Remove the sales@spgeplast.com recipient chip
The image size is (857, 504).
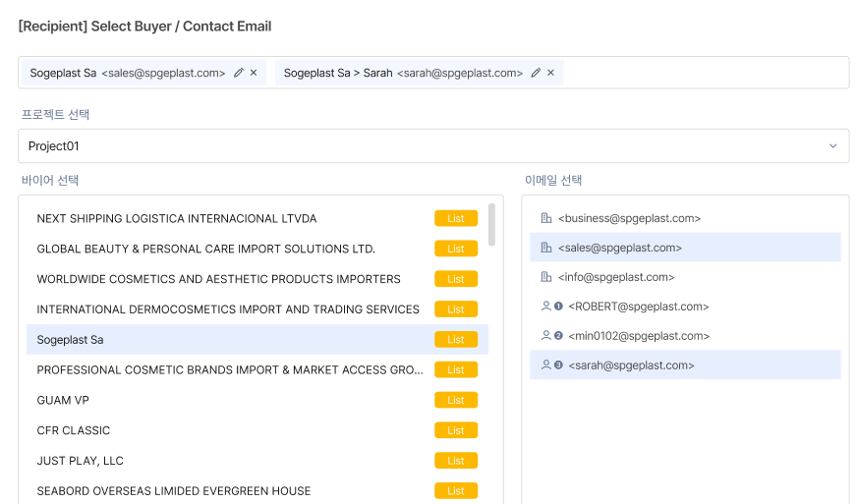coord(254,73)
